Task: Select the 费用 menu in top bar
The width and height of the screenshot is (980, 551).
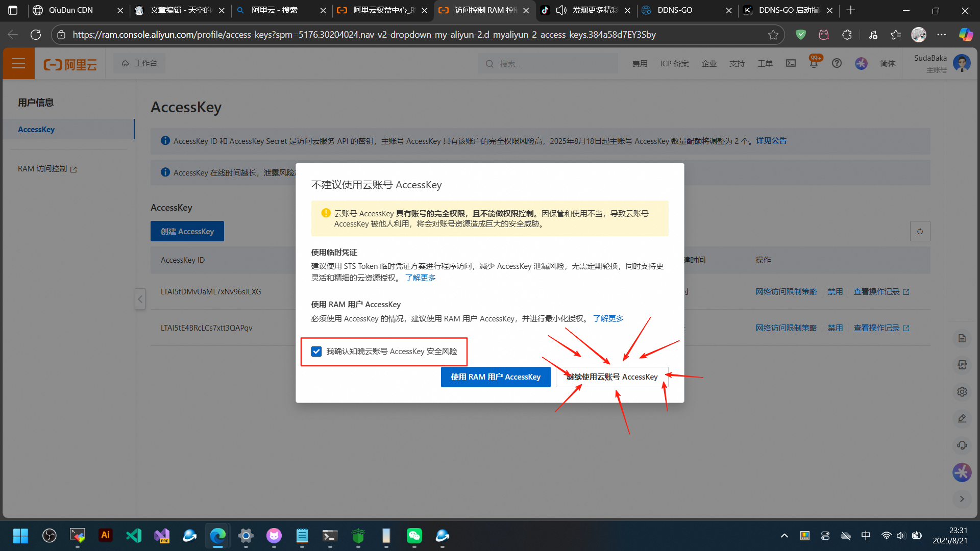Action: pos(639,64)
